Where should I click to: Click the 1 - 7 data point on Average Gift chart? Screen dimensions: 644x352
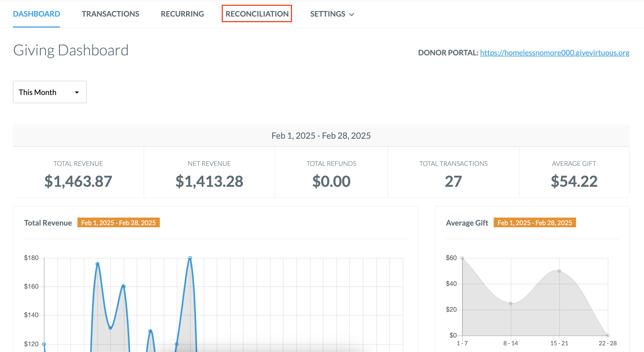[462, 258]
